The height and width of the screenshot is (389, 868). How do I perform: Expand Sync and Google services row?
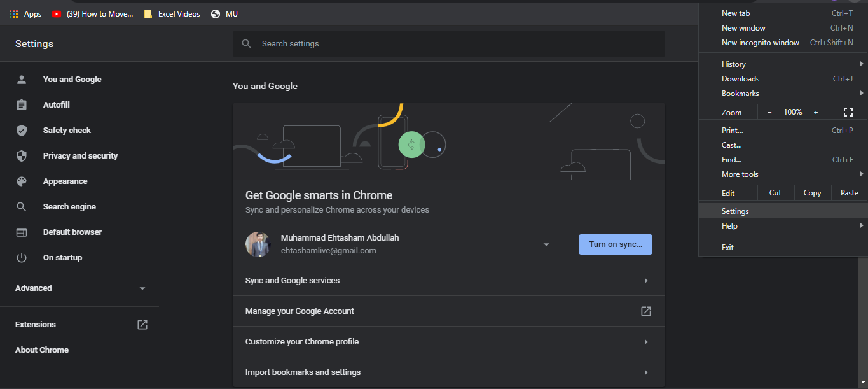click(x=645, y=281)
